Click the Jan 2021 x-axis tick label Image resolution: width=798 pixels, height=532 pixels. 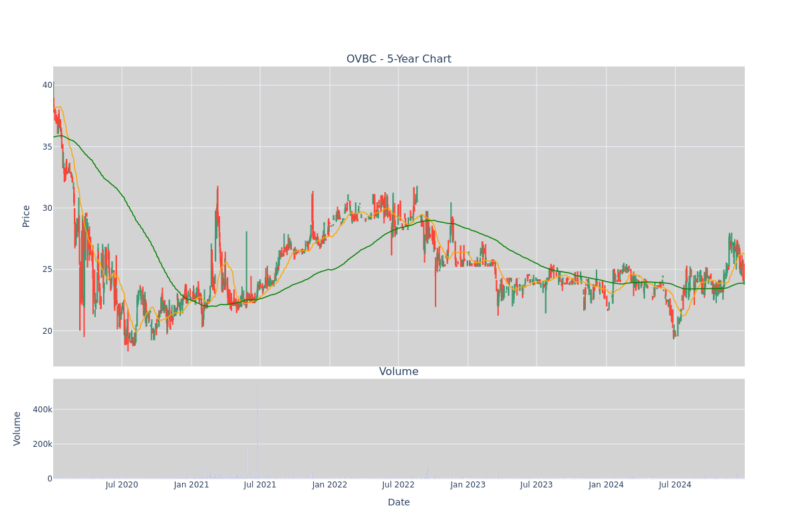[x=192, y=485]
